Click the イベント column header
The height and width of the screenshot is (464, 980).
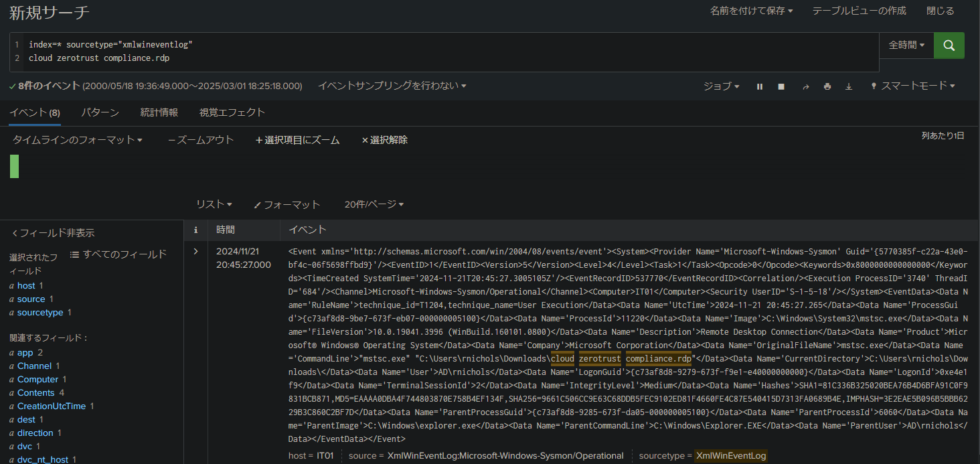tap(307, 230)
